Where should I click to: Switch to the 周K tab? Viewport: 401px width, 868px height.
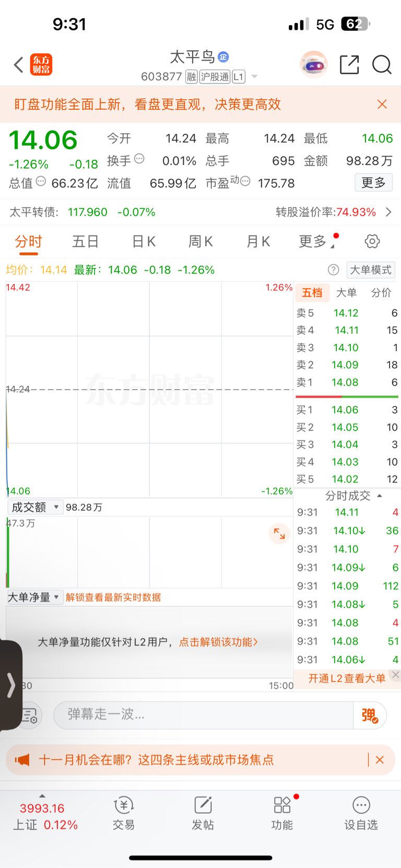pos(200,242)
